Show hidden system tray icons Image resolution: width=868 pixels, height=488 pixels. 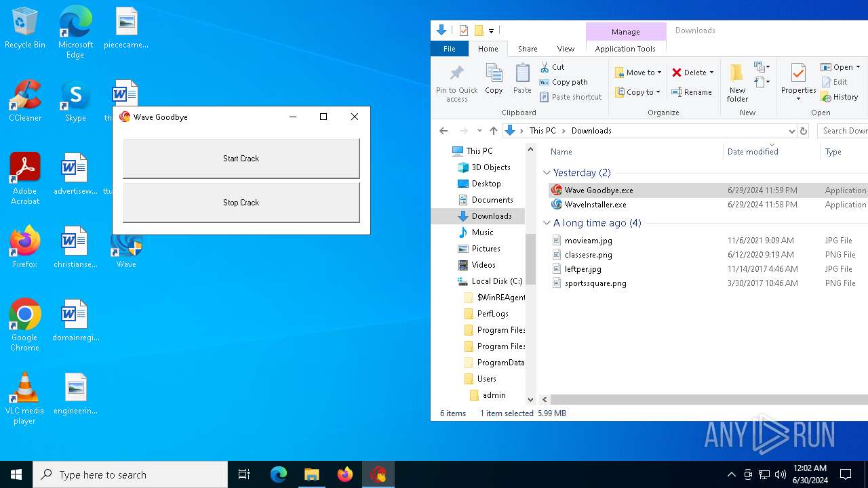pyautogui.click(x=731, y=474)
